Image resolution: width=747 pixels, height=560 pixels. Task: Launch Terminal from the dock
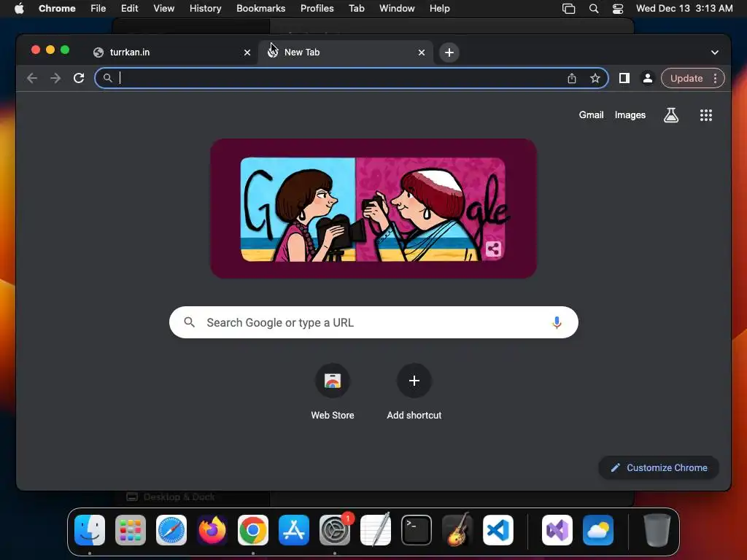point(417,530)
